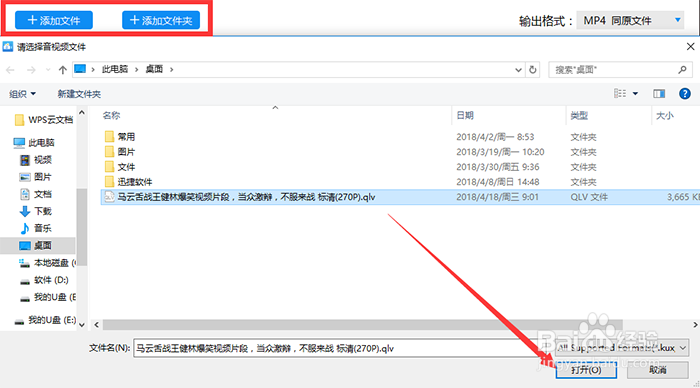Open 音乐 in the navigation pane

point(36,228)
